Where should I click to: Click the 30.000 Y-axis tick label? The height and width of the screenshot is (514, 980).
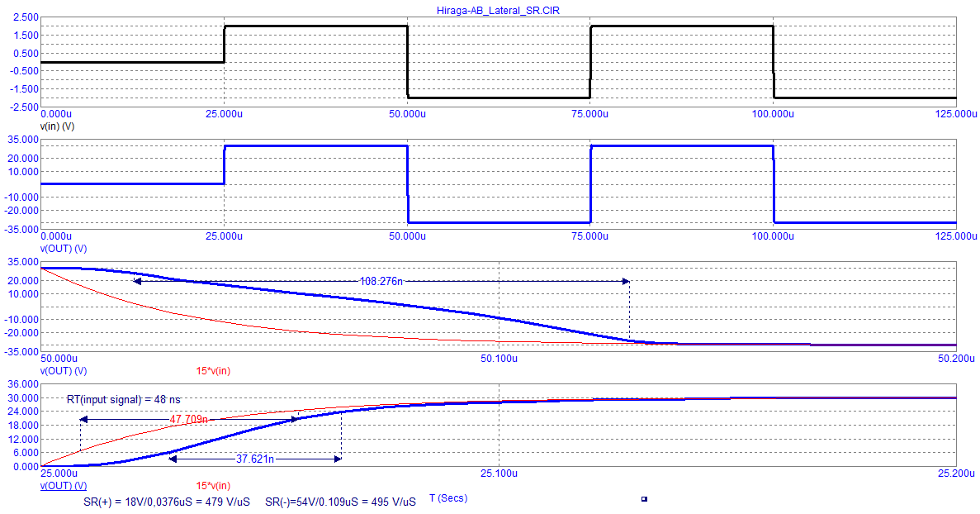pos(23,398)
